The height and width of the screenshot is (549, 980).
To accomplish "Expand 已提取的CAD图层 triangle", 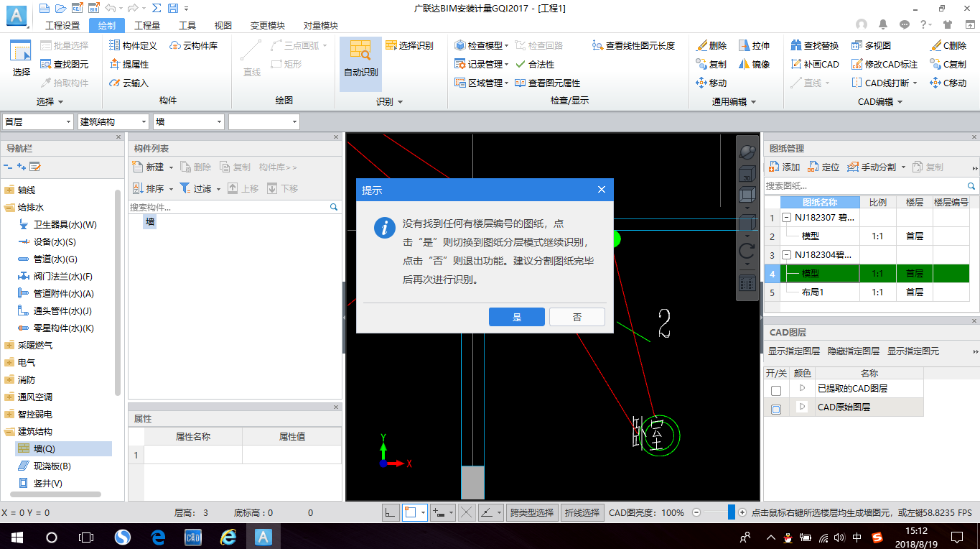I will coord(803,388).
